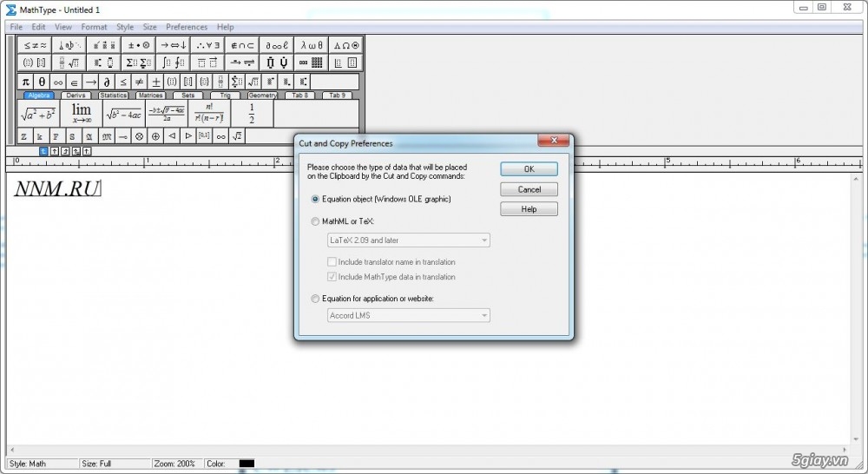The width and height of the screenshot is (868, 474).
Task: Click OK in Cut and Copy Preferences
Action: 529,169
